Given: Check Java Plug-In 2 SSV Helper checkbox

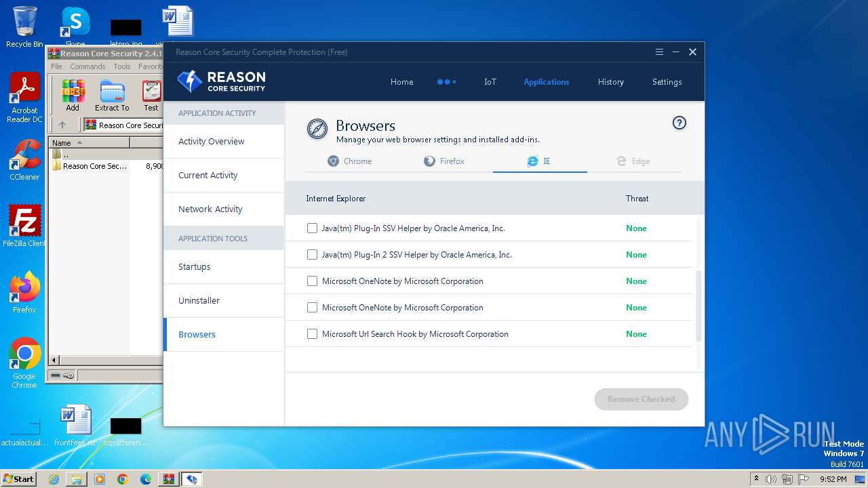Looking at the screenshot, I should 312,255.
